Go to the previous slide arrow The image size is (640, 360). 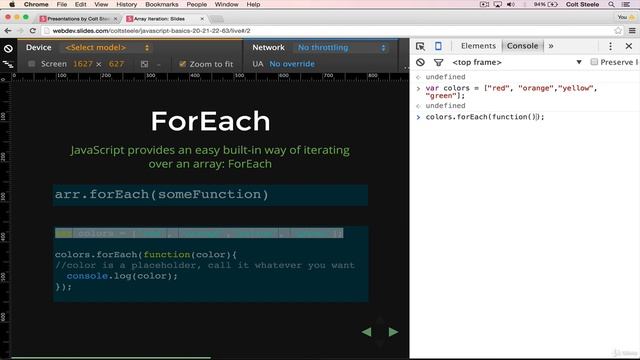pos(367,332)
